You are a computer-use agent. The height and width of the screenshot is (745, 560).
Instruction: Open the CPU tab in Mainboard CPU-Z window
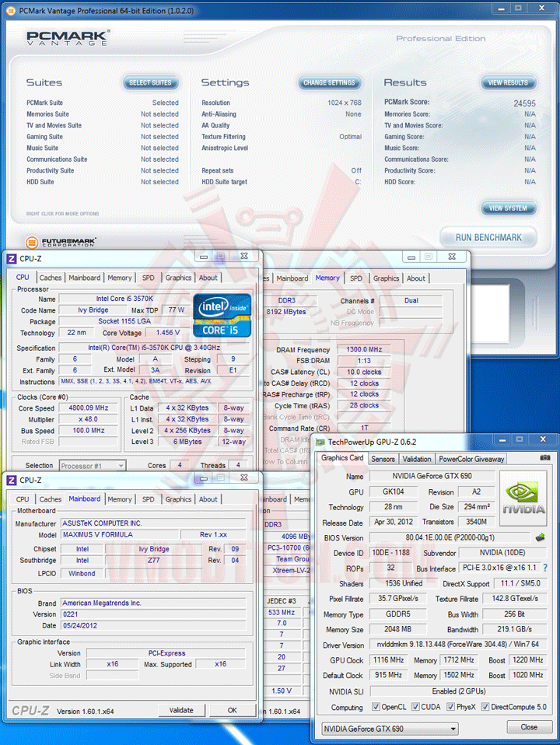pos(23,499)
